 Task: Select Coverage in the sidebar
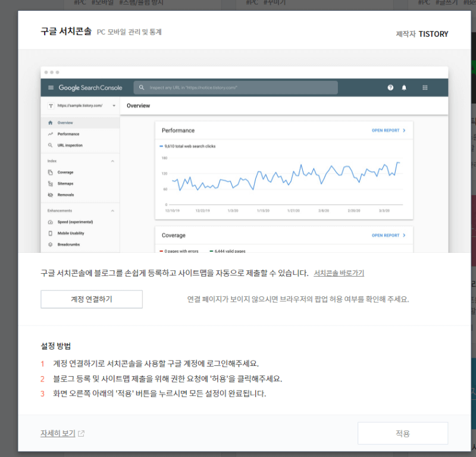coord(65,172)
